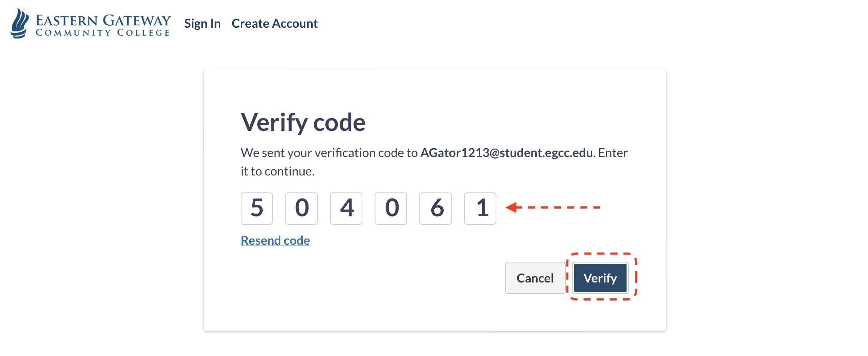Select the second code digit box
868x356 pixels.
(x=302, y=208)
